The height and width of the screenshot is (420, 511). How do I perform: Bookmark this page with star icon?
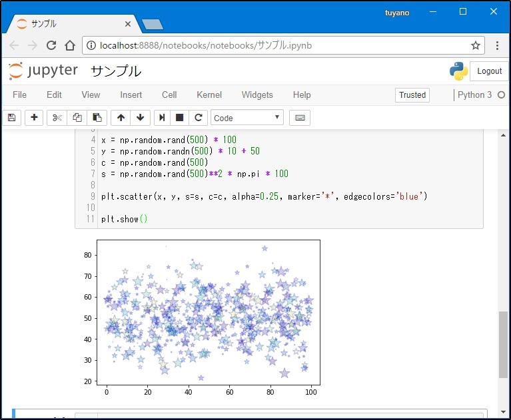coord(476,45)
